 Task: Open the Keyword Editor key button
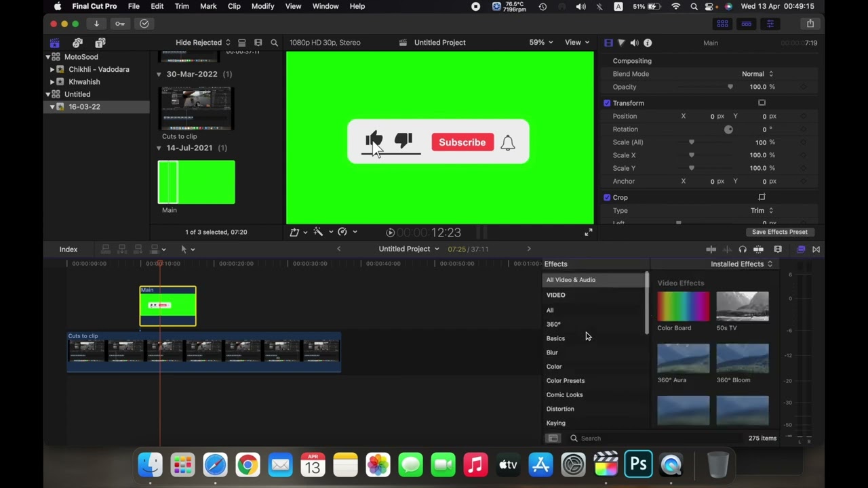120,24
